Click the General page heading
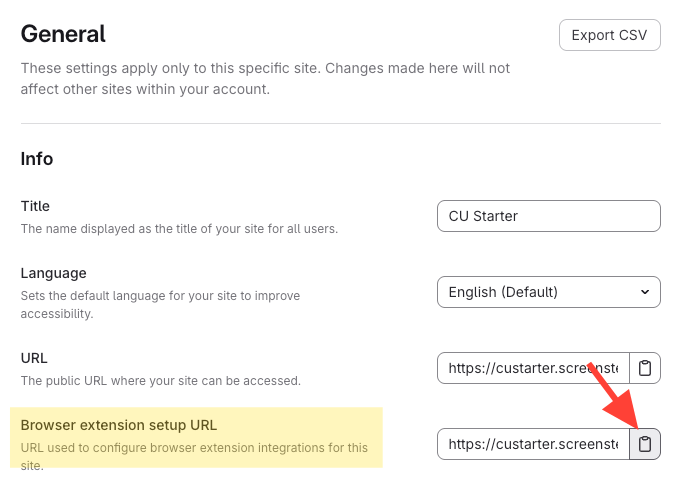696x478 pixels. [63, 34]
